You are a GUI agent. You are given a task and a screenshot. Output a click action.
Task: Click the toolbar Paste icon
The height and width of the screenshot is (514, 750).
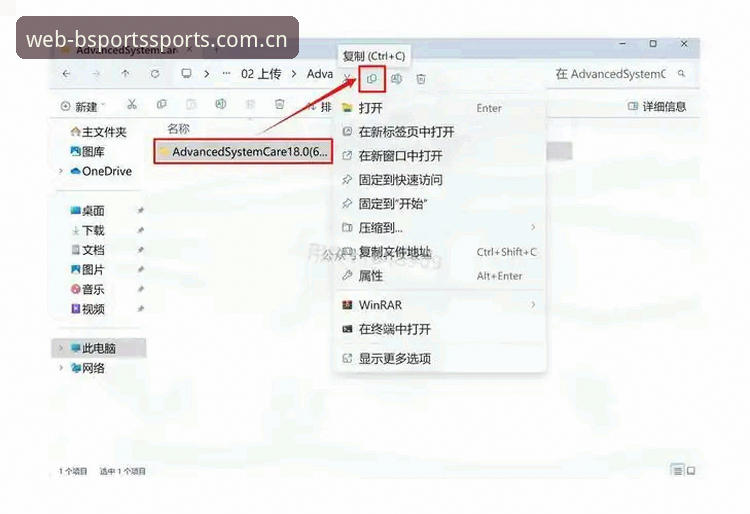191,104
